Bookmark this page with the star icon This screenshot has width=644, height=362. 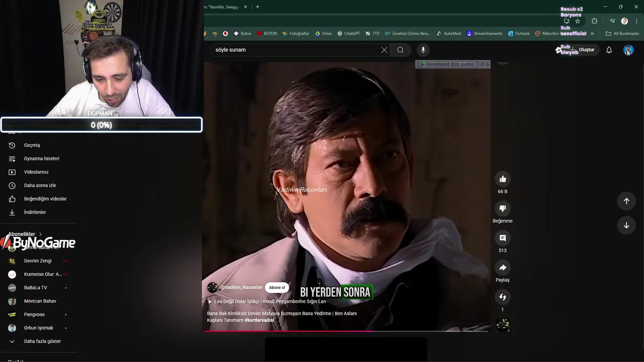point(578,21)
